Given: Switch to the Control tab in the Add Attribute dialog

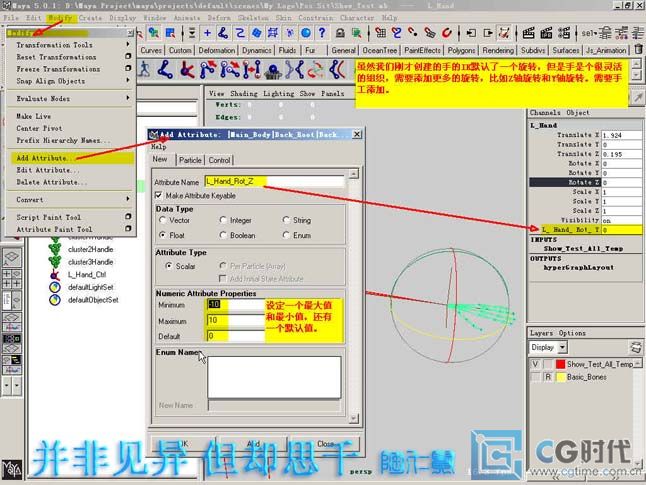Looking at the screenshot, I should (219, 160).
